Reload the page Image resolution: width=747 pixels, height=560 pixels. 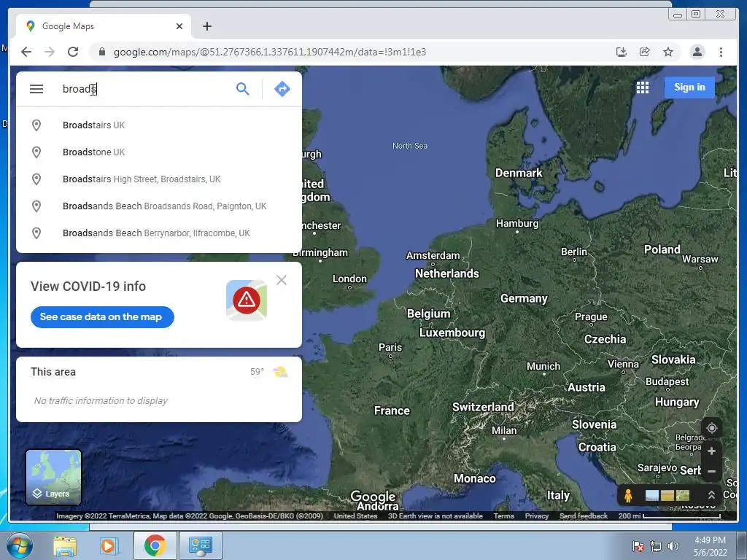pos(73,52)
